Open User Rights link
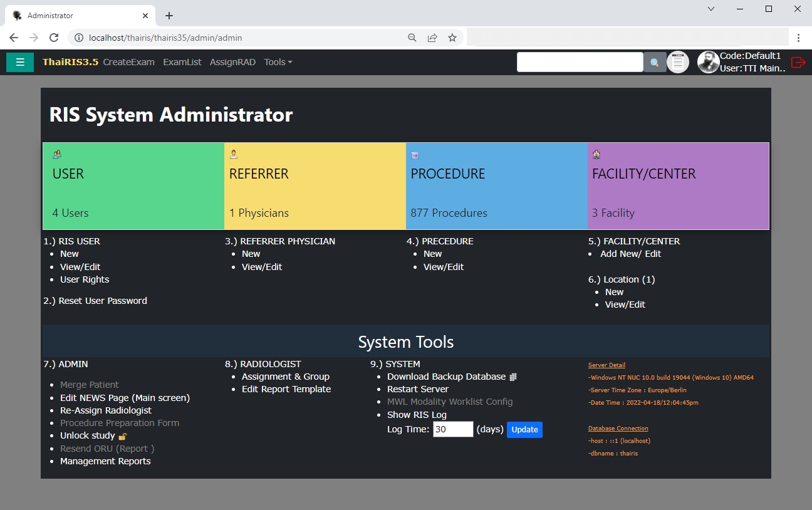The image size is (812, 510). pos(85,279)
